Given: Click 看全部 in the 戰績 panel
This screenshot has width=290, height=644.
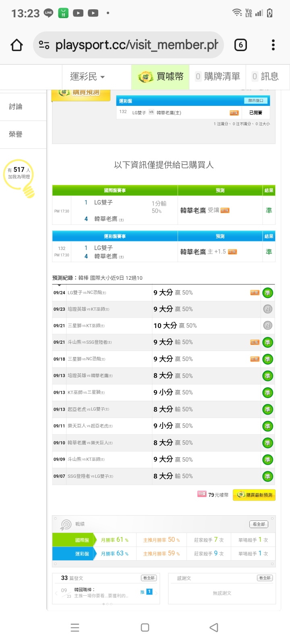Looking at the screenshot, I should click(259, 524).
